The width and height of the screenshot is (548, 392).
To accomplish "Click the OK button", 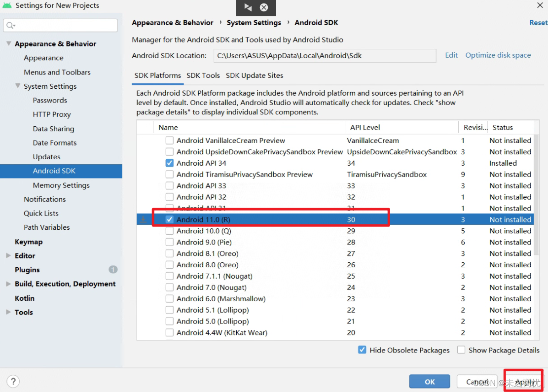I will tap(430, 382).
